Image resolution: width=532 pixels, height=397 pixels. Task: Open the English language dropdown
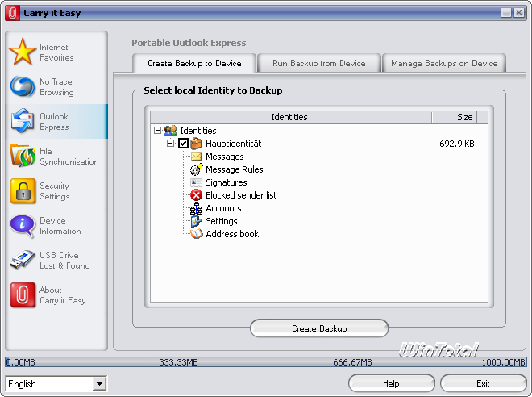click(x=99, y=384)
